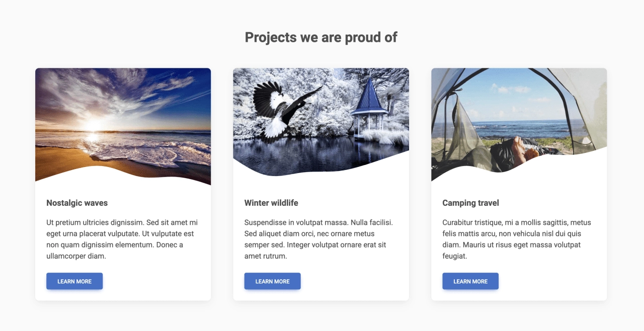
Task: Select the paragraph starting 'Ut pretium ultricies'
Action: [122, 239]
